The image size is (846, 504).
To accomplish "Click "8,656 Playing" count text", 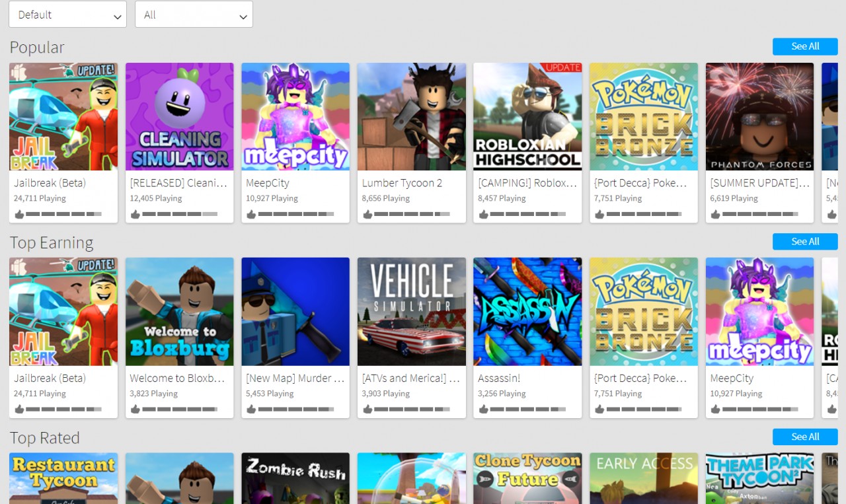I will pos(386,198).
